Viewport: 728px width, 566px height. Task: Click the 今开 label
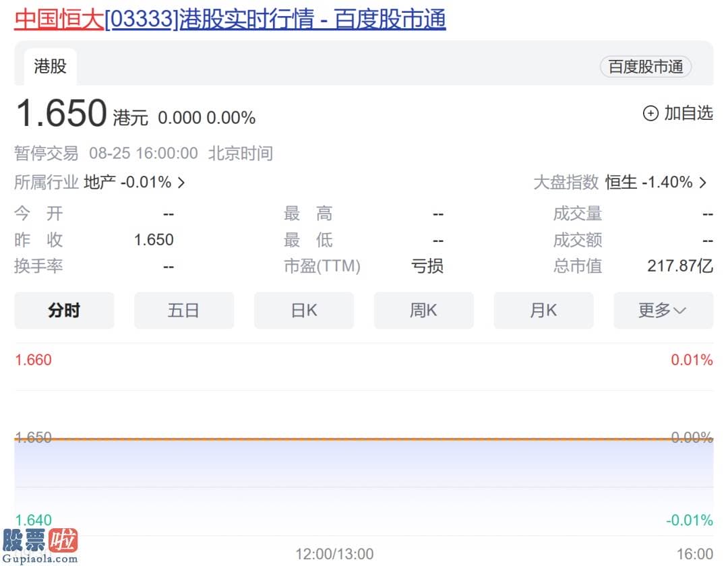(x=38, y=214)
